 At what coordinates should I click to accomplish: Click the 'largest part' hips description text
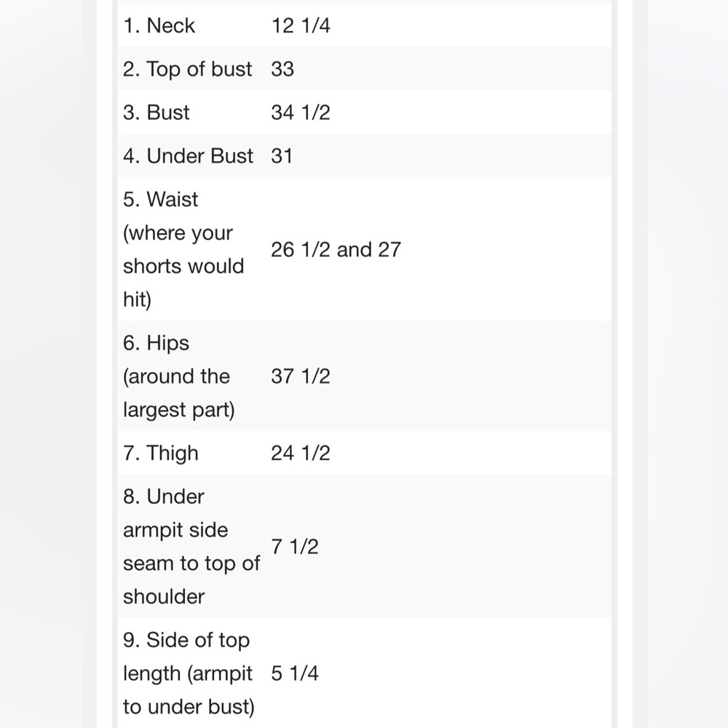[x=179, y=410]
